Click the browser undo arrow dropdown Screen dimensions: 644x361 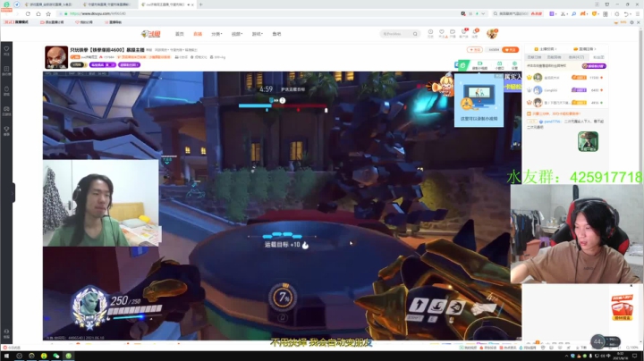pyautogui.click(x=627, y=13)
